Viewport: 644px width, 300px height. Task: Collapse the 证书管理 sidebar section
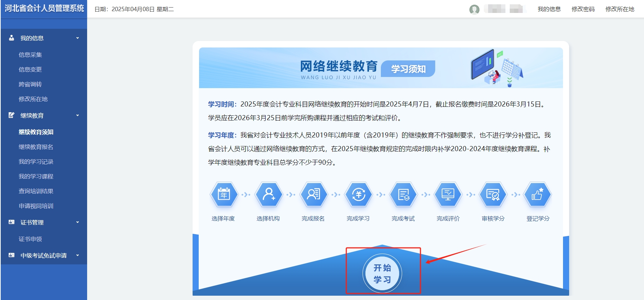tap(43, 222)
